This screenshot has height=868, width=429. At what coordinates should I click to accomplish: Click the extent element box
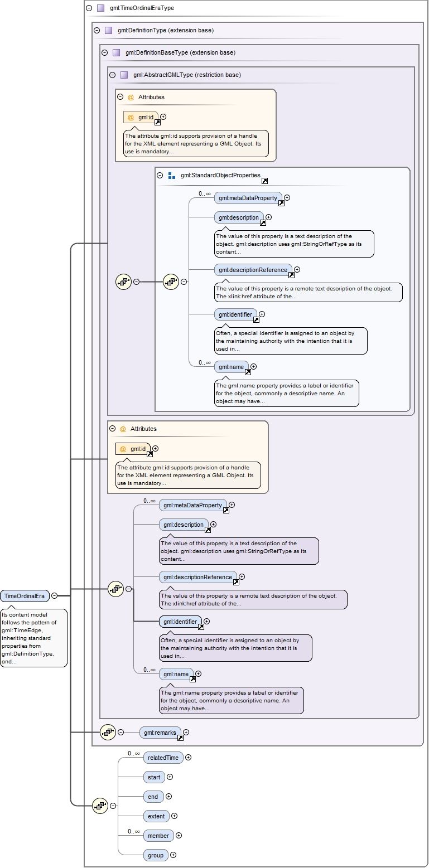[x=156, y=816]
